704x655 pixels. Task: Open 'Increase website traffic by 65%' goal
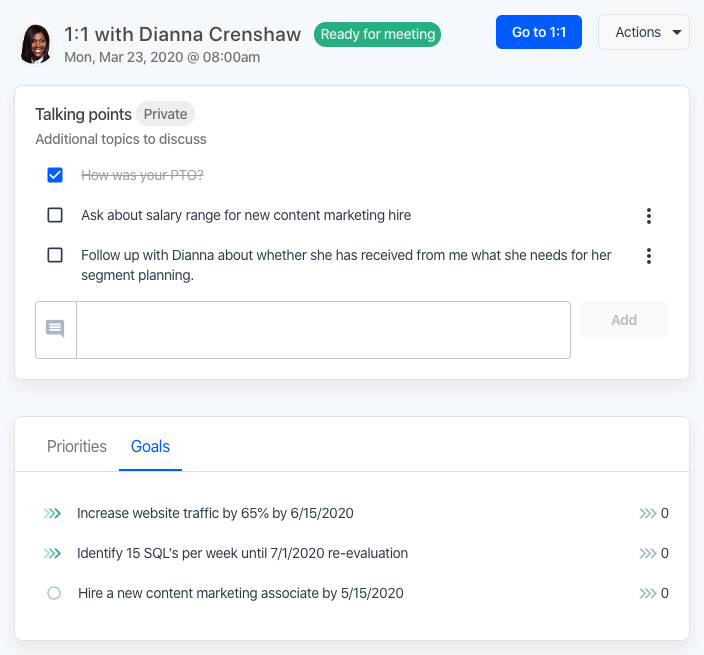(x=215, y=513)
